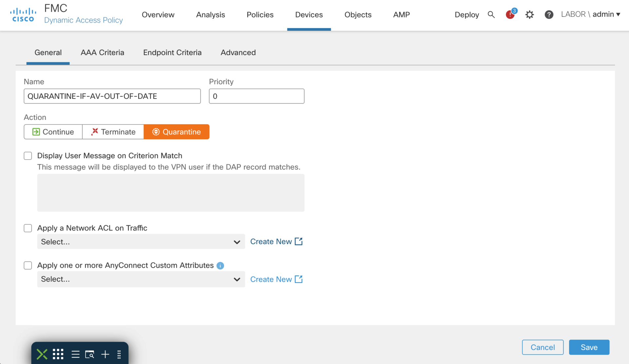629x364 pixels.
Task: Open system settings with the gear icon
Action: [x=529, y=15]
